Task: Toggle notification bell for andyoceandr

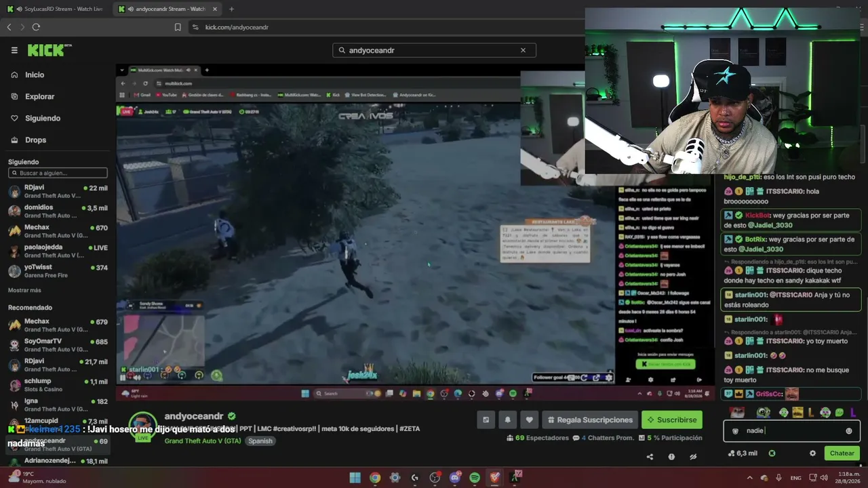Action: click(507, 420)
